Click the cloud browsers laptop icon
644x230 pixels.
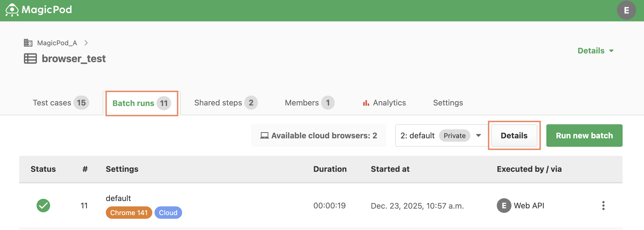pyautogui.click(x=264, y=136)
